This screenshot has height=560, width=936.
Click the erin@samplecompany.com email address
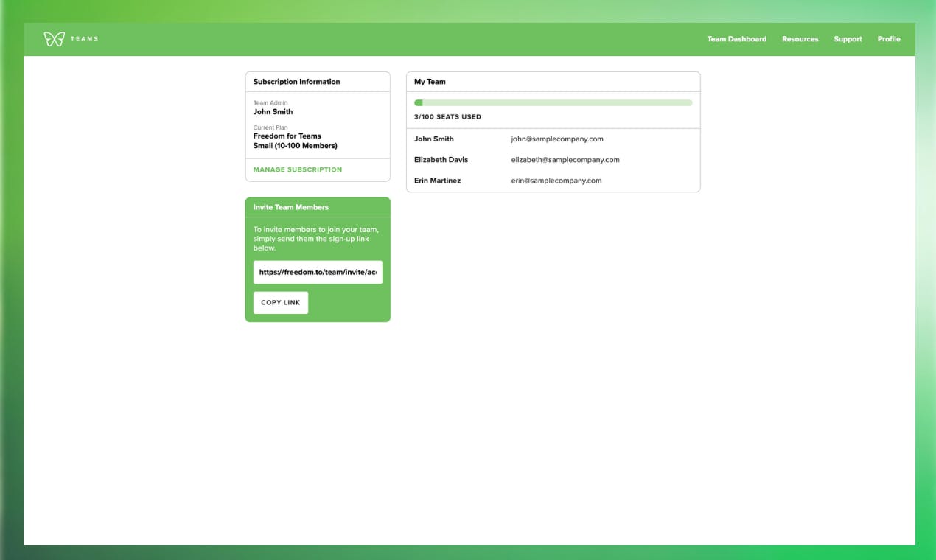556,181
